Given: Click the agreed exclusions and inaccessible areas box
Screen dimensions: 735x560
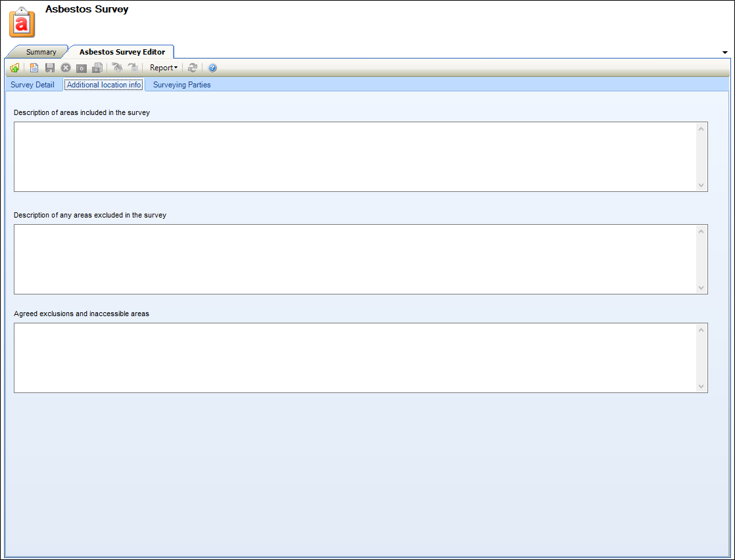Looking at the screenshot, I should coord(355,358).
